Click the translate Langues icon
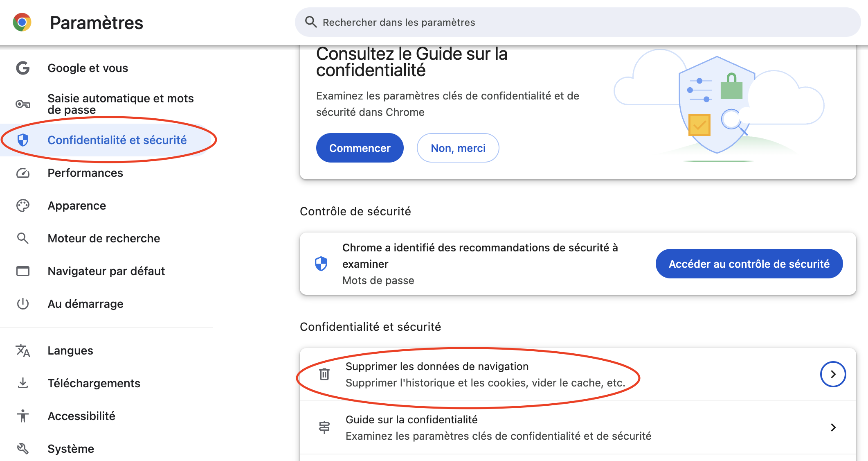This screenshot has width=868, height=461. click(x=23, y=350)
